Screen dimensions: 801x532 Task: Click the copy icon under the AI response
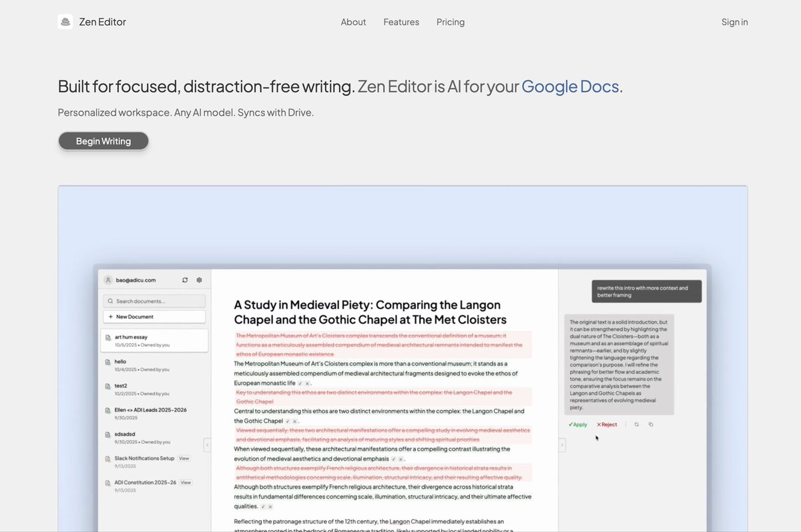tap(651, 425)
